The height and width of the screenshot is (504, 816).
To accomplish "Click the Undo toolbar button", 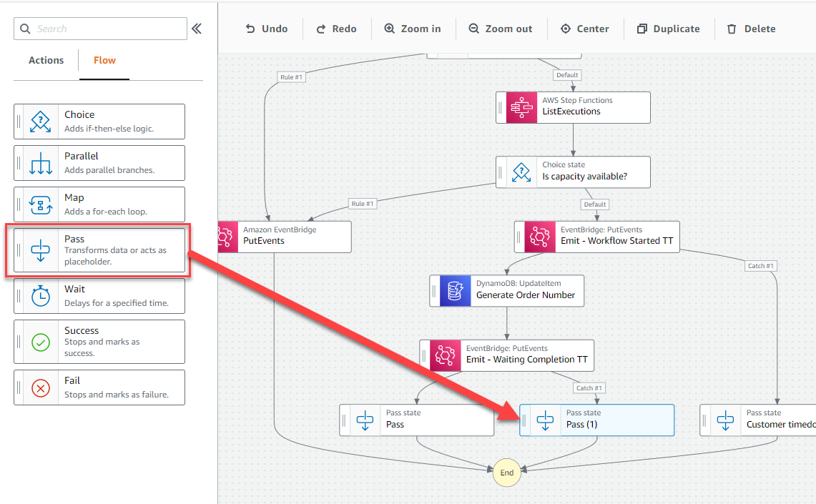I will click(x=266, y=29).
